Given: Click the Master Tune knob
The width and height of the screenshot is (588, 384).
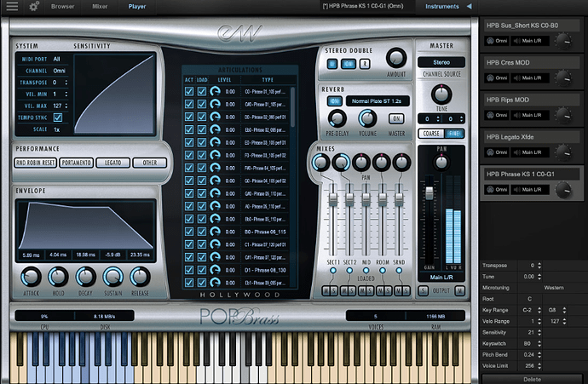Looking at the screenshot, I should [x=441, y=94].
